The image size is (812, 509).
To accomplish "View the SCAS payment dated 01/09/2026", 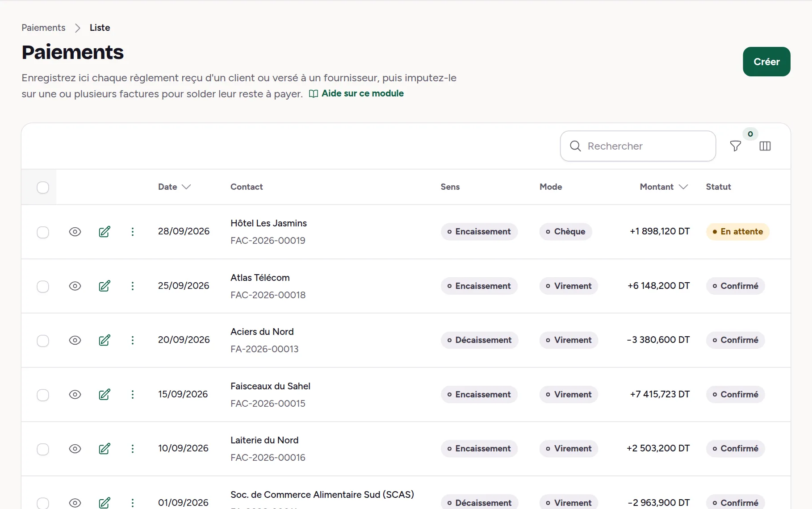I will click(x=75, y=503).
